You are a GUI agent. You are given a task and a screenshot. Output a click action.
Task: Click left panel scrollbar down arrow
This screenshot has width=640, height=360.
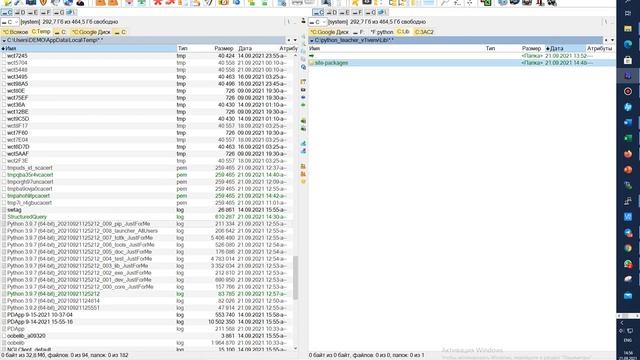click(x=296, y=349)
